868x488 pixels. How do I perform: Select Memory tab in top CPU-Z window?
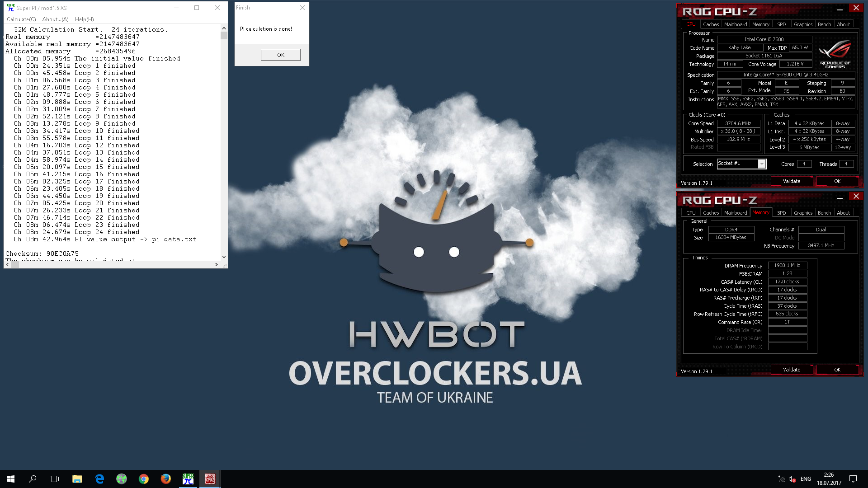pyautogui.click(x=761, y=24)
